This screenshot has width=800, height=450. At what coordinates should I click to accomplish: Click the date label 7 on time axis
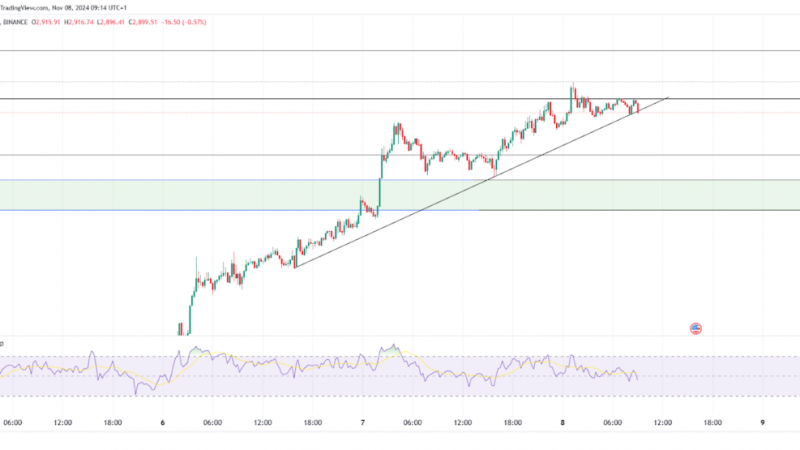(x=363, y=422)
